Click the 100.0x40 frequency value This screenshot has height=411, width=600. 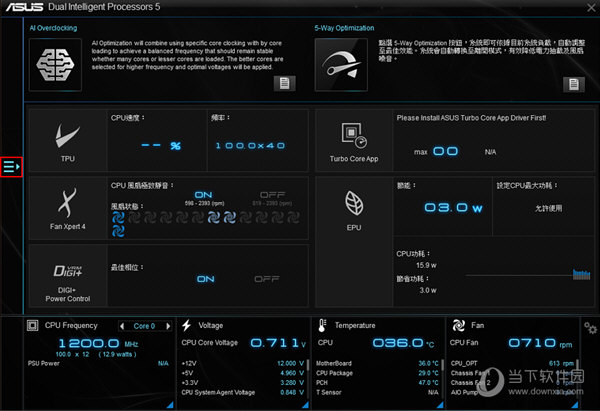pos(250,146)
